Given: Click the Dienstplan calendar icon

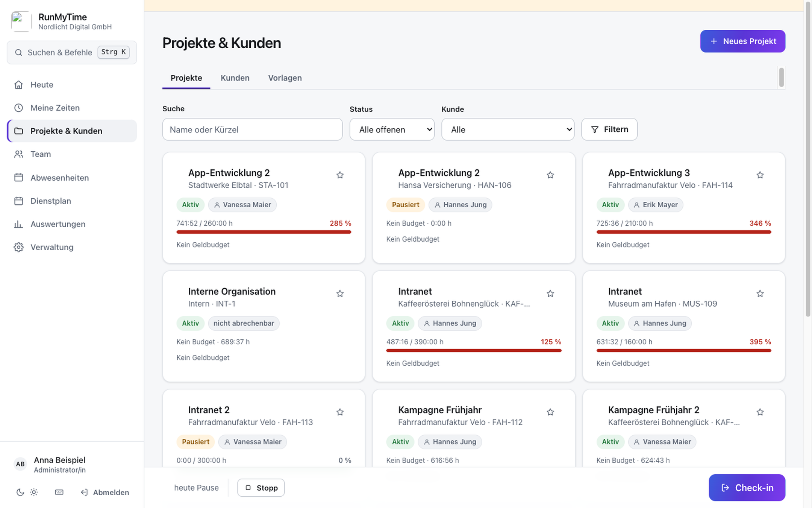Looking at the screenshot, I should (x=18, y=201).
